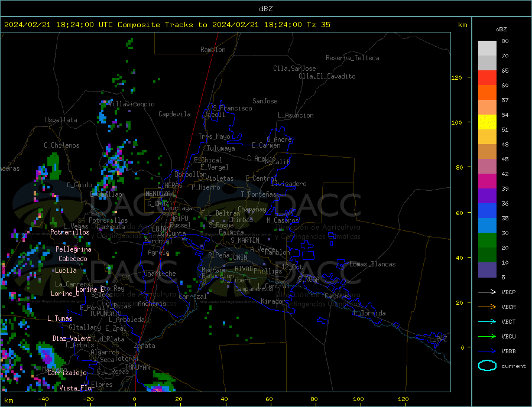Screen dimensions: 532x407
Task: Click the -40 km tick on horizontal axis
Action: click(43, 399)
